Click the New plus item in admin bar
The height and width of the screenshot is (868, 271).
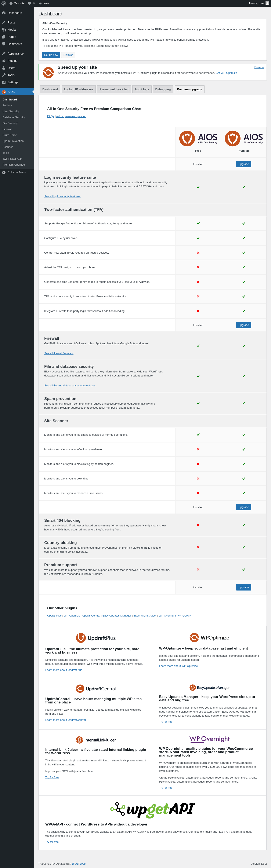pyautogui.click(x=44, y=3)
